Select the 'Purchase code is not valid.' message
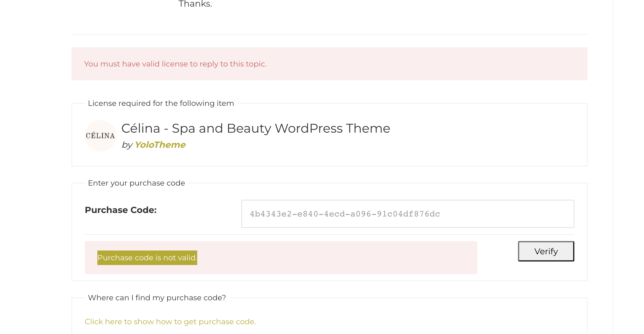This screenshot has width=644, height=334. (147, 258)
